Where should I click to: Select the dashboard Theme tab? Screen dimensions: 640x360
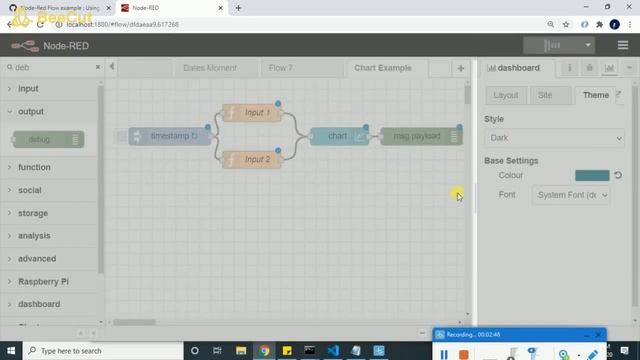tap(596, 95)
